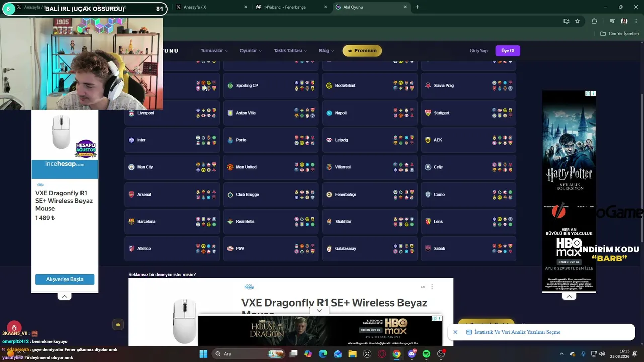
Task: Select the Real Betis team name
Action: (x=246, y=222)
